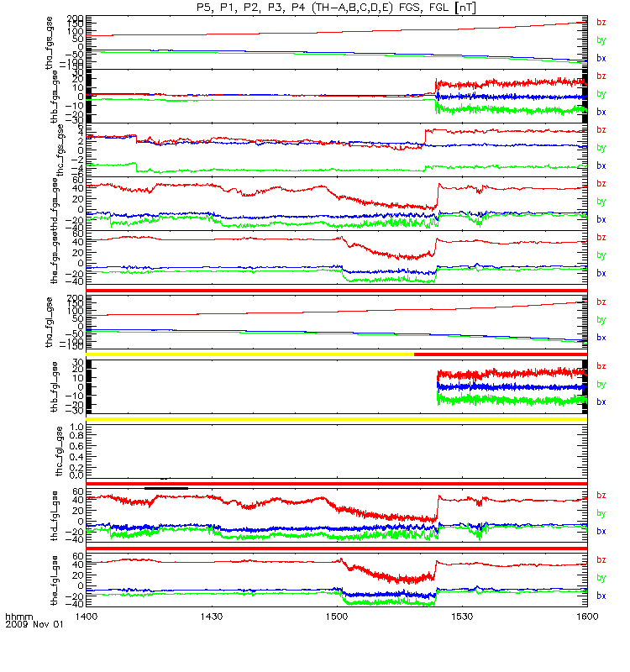
Task: Select bx legend next to thb_fgl_gse panel
Action: (x=601, y=402)
